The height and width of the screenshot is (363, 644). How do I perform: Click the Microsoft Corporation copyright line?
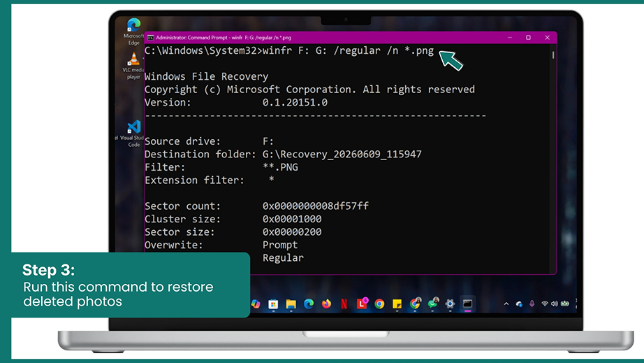pos(309,90)
